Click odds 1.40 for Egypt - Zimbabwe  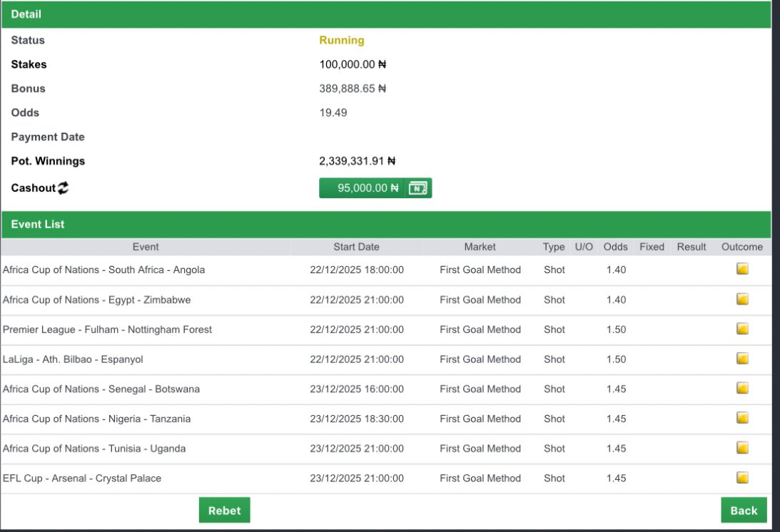pos(616,300)
